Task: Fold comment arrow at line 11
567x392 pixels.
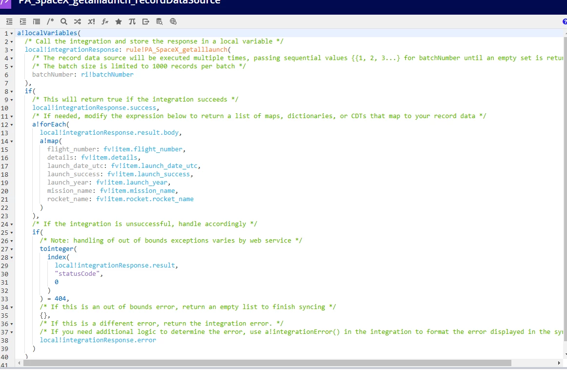Action: coord(12,117)
